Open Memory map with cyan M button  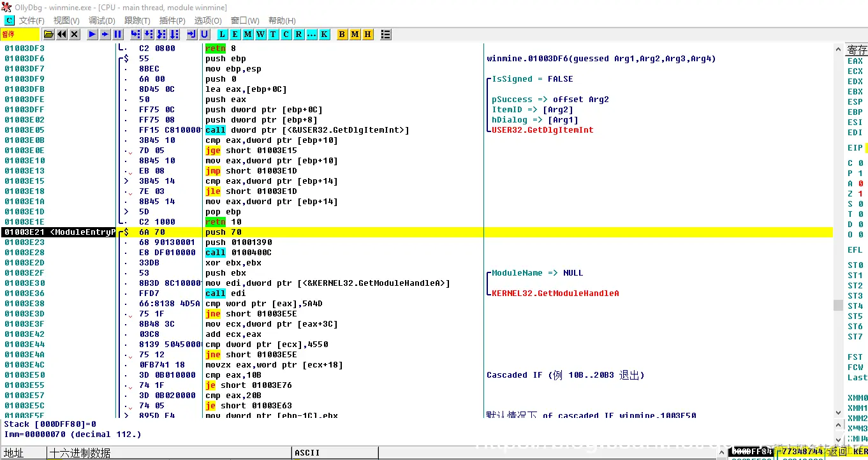[x=248, y=34]
